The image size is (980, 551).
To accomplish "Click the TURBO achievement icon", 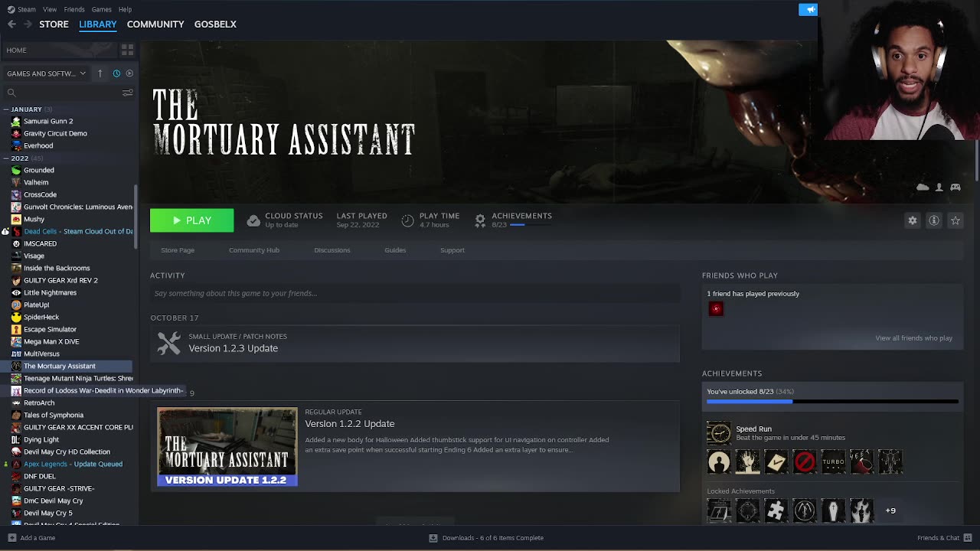I will tap(833, 462).
